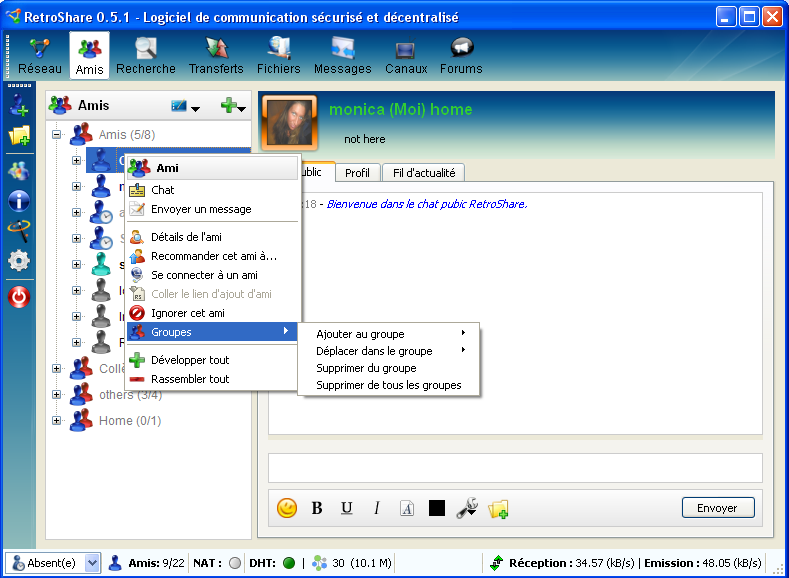Expand the others (3/4) group
Screen dimensions: 789x578
tap(56, 394)
